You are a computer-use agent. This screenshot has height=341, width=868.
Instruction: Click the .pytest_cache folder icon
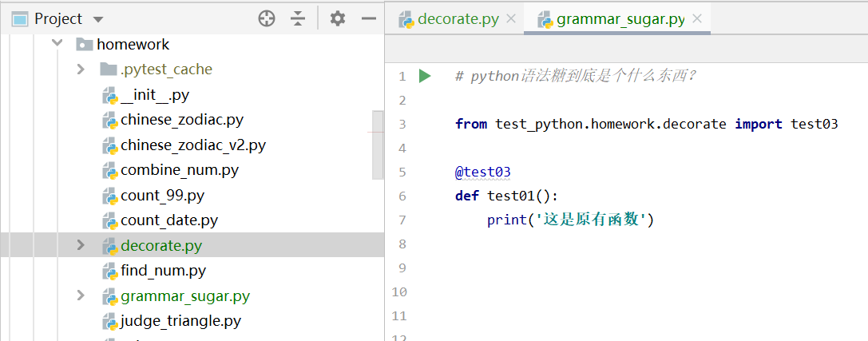[109, 69]
